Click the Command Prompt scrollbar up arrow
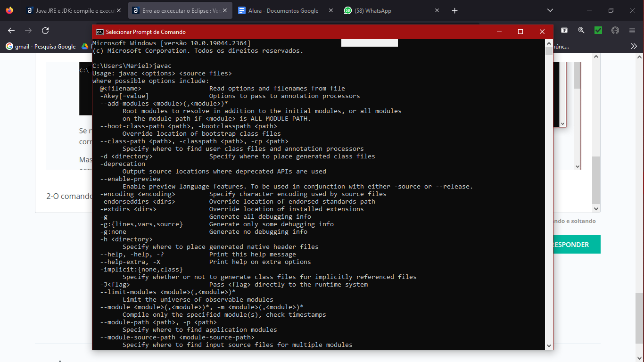 (549, 43)
